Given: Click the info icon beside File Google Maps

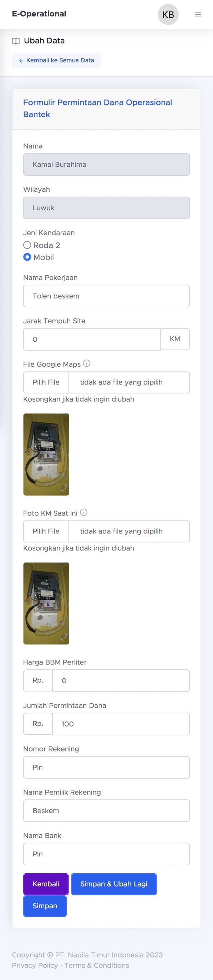Looking at the screenshot, I should click(87, 363).
